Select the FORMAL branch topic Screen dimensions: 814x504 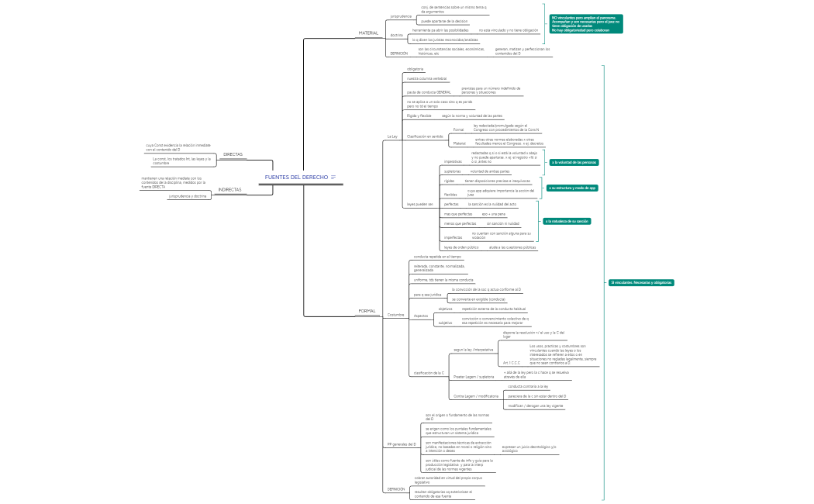click(367, 311)
